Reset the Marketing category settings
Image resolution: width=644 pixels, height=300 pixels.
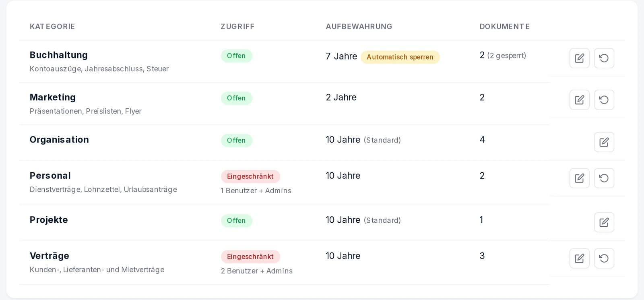(604, 100)
